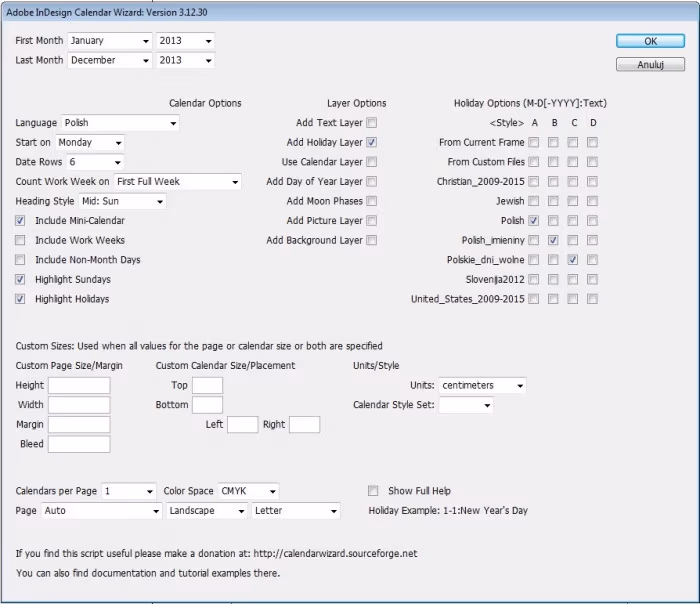This screenshot has width=700, height=604.
Task: Click the calendar Right placement field
Action: click(x=304, y=425)
